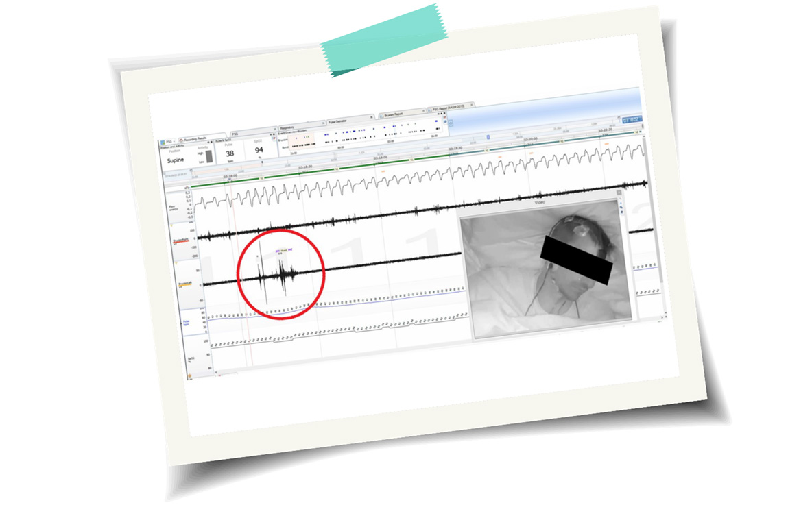The image size is (812, 505).
Task: Click the grey Activity level bar
Action: coord(209,156)
